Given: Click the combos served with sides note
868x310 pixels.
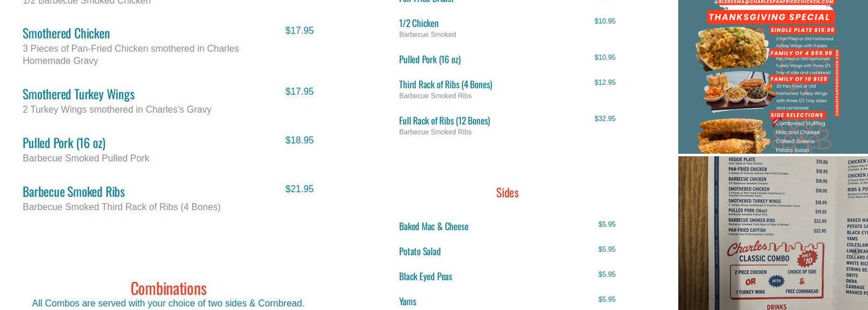Looking at the screenshot, I should 168,303.
